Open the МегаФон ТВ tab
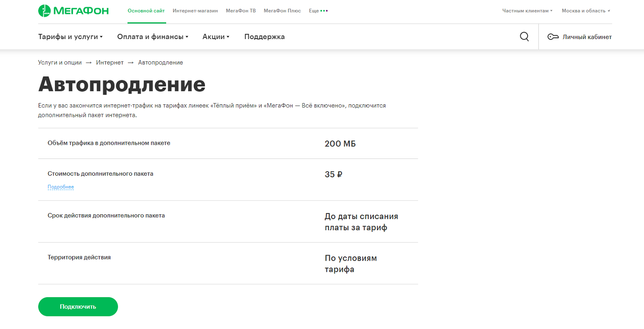Viewport: 644px width, 329px height. click(x=241, y=11)
